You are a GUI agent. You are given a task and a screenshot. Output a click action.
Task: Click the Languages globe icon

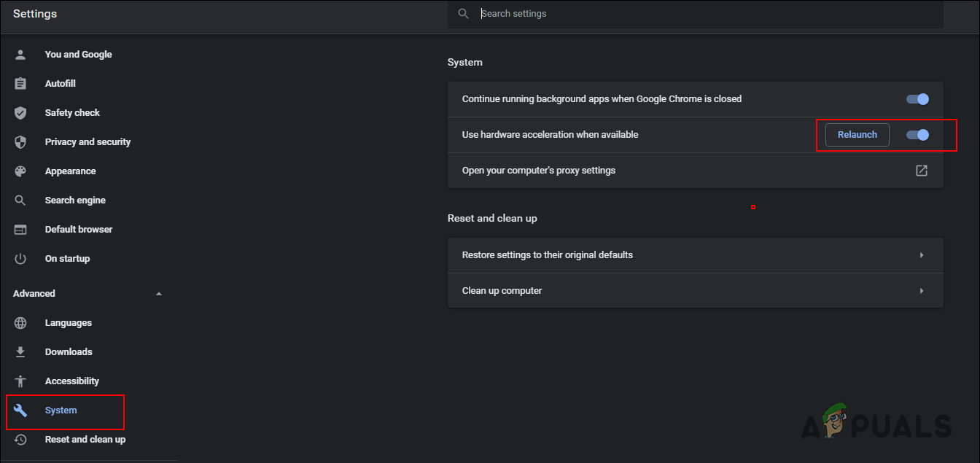point(20,323)
